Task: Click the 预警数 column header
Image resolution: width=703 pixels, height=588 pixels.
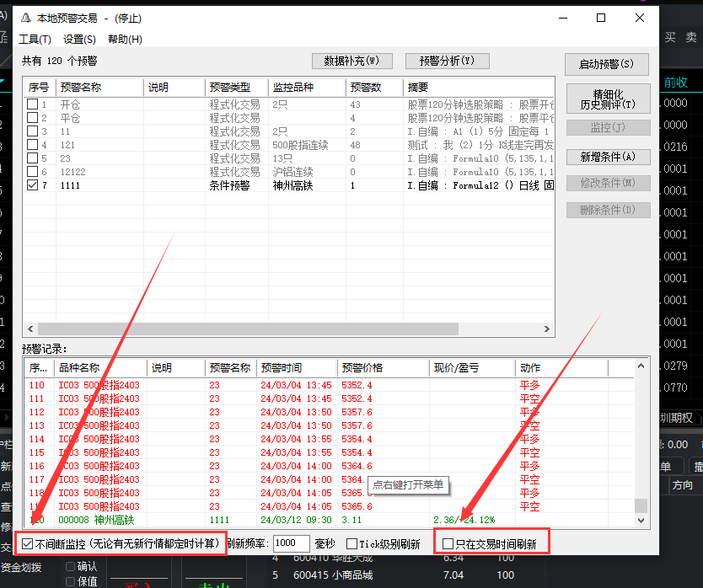Action: [x=374, y=88]
